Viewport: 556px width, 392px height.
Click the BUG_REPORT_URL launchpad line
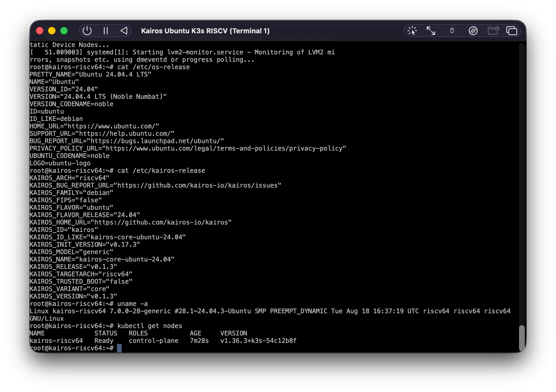pyautogui.click(x=127, y=141)
